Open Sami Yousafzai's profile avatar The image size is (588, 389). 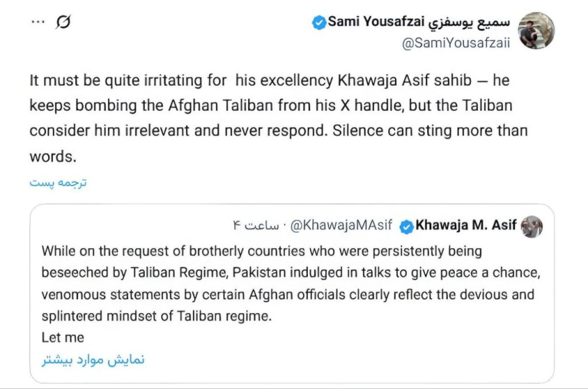click(x=536, y=30)
